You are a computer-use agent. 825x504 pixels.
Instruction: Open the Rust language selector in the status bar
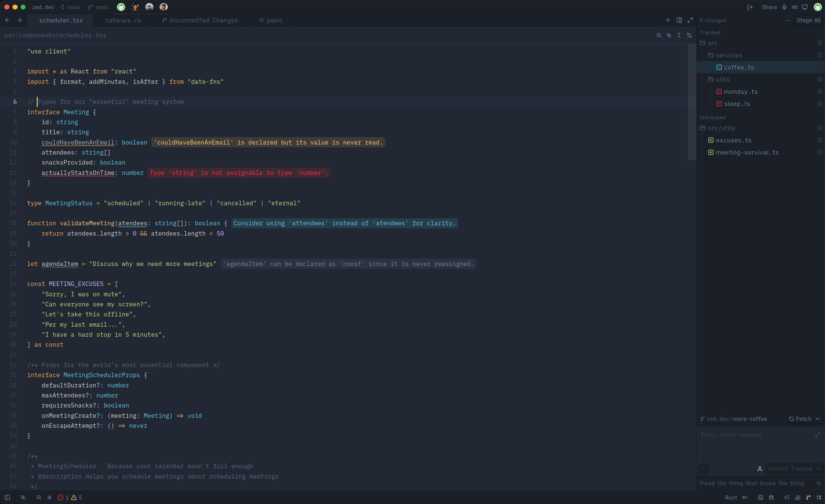(731, 497)
